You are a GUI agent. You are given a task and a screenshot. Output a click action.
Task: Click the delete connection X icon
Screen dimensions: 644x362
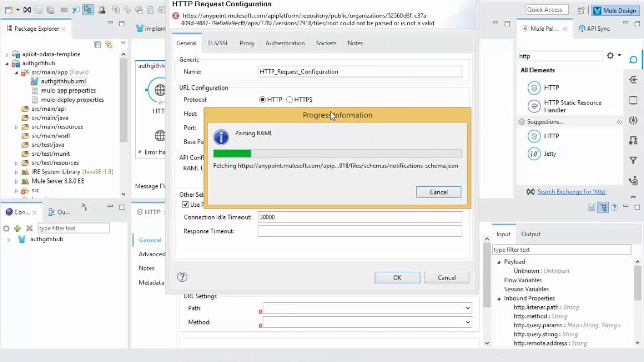click(x=29, y=228)
